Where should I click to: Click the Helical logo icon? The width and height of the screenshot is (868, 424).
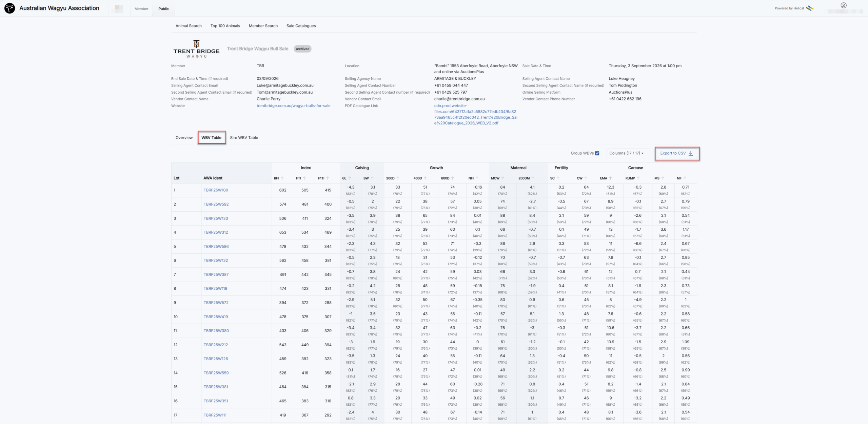coord(810,8)
